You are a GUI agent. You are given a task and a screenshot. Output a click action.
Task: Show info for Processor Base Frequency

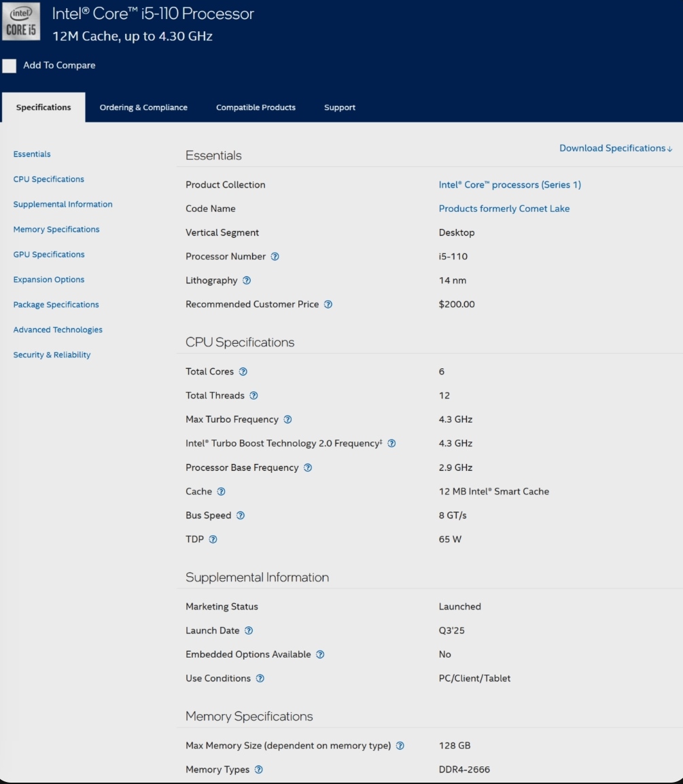tap(308, 467)
